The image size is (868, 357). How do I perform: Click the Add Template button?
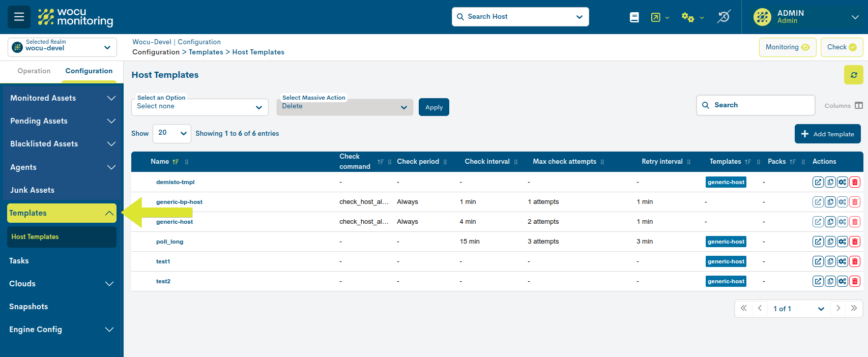827,134
